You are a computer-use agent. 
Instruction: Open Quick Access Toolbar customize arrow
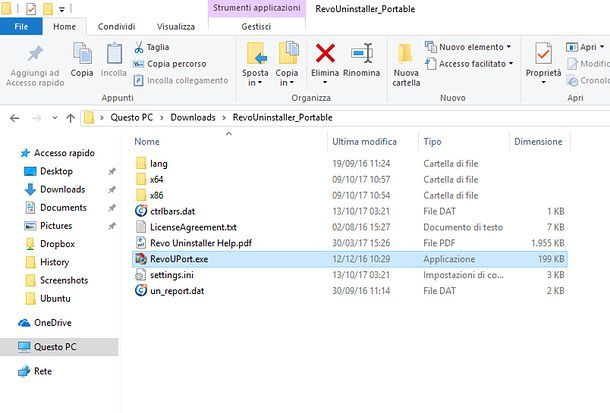tap(62, 9)
